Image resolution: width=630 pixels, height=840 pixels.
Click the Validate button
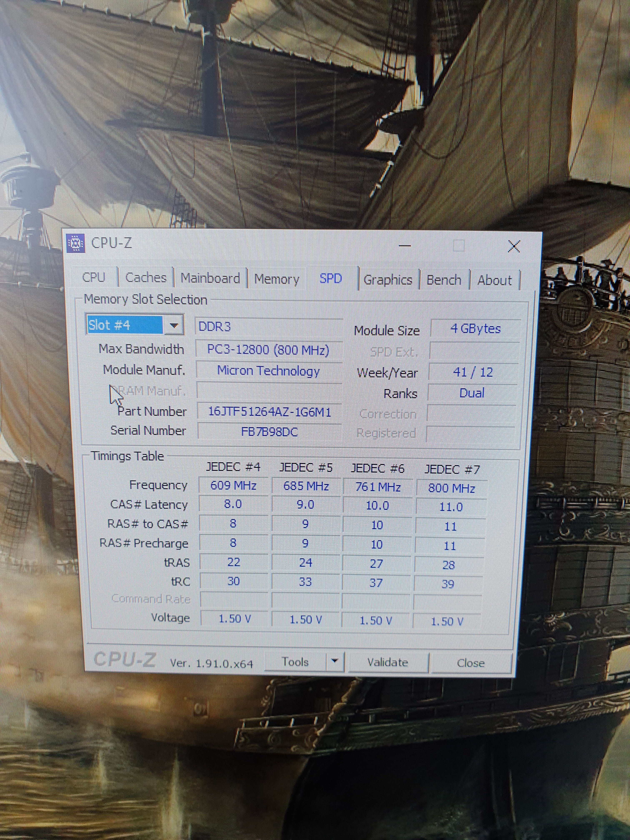[x=387, y=662]
